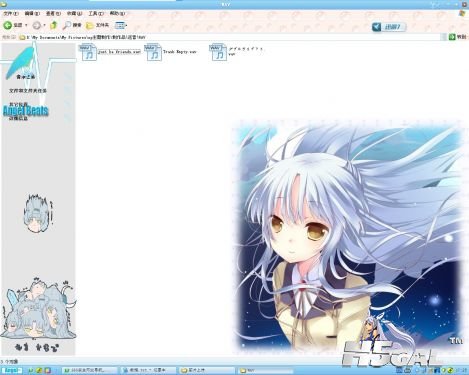Open the Search magnifier tool
This screenshot has width=469, height=375.
tap(72, 25)
